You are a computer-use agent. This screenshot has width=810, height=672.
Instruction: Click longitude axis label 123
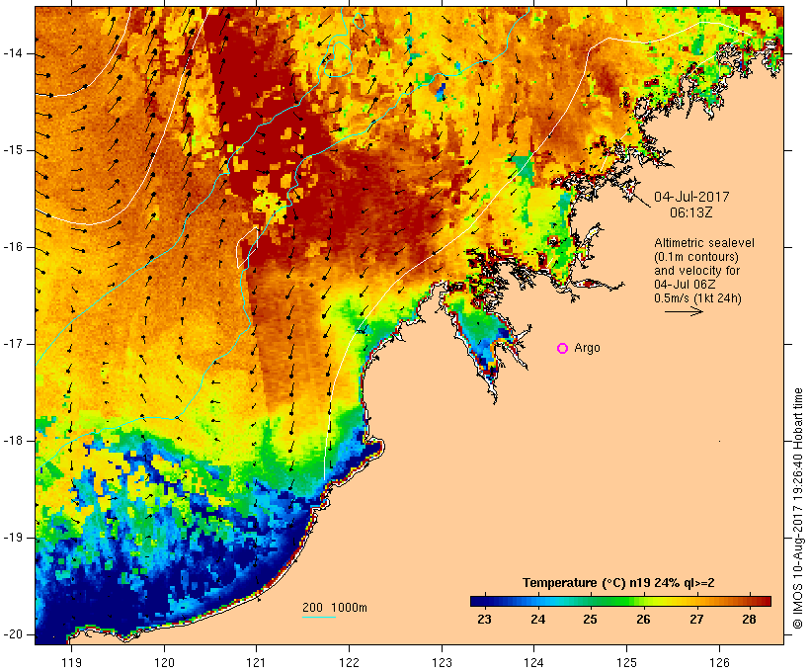pos(442,662)
